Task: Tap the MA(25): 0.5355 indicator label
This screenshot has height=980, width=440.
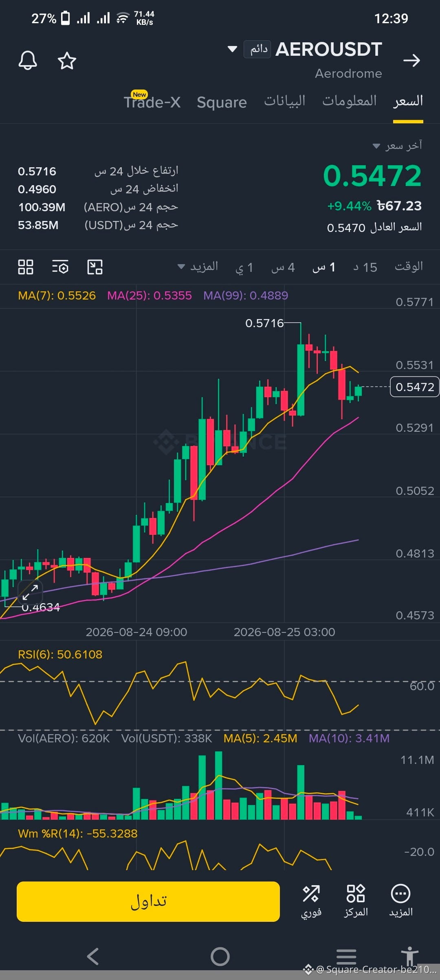Action: click(x=150, y=295)
